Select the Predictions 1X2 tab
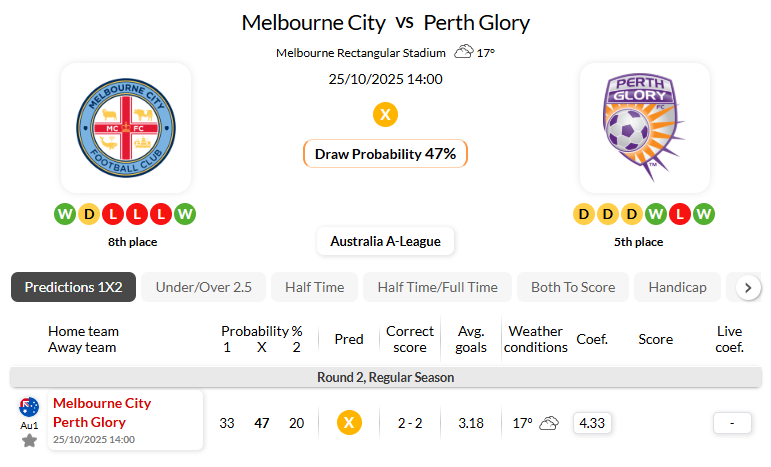Viewport: 771px width, 467px height. tap(73, 287)
